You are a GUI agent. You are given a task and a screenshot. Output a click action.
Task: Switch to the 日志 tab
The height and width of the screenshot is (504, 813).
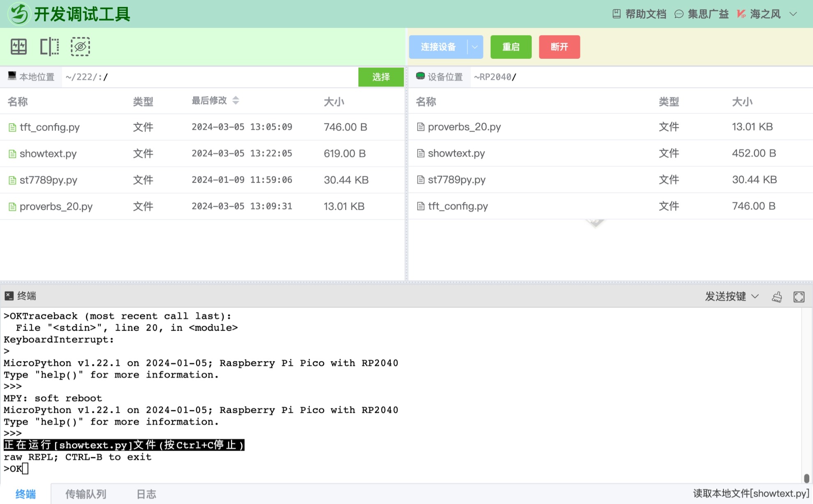[146, 494]
